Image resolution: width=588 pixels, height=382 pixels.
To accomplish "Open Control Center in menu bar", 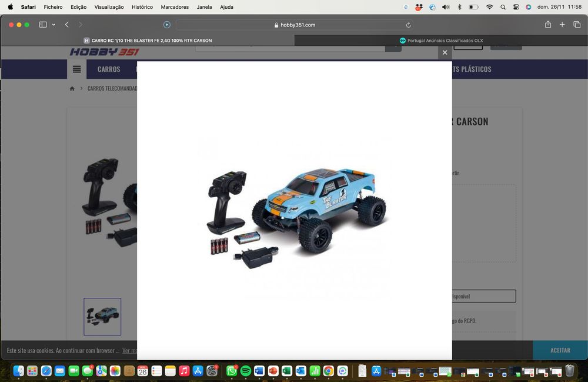I will coord(516,6).
